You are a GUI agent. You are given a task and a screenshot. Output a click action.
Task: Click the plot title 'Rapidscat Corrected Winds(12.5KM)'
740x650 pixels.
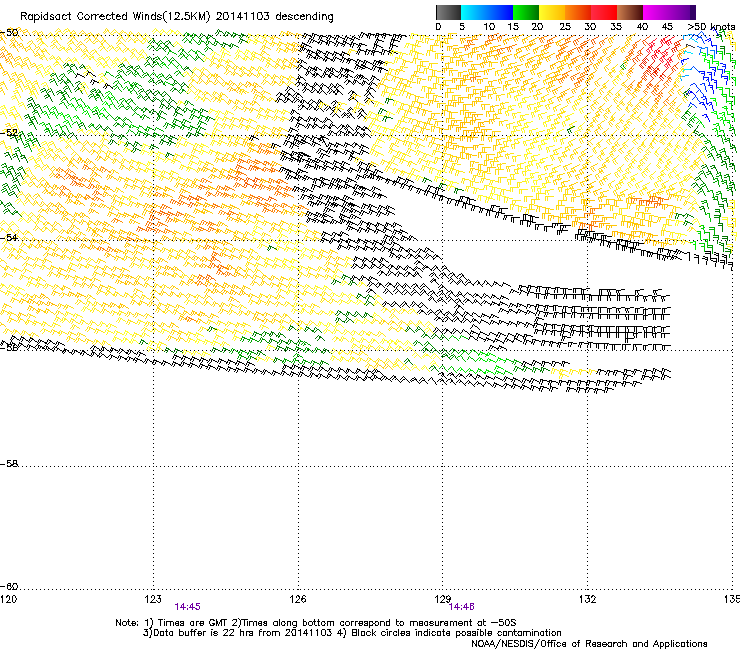pyautogui.click(x=115, y=17)
